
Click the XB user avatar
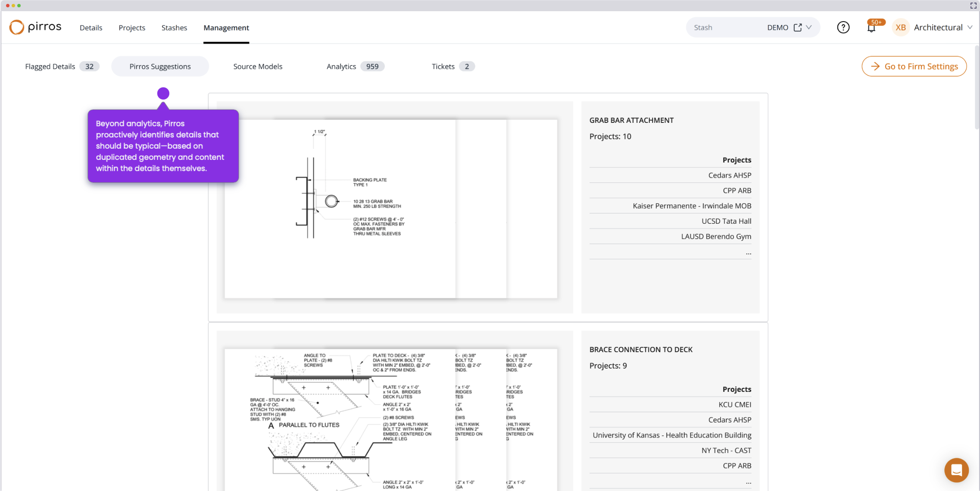click(x=900, y=28)
